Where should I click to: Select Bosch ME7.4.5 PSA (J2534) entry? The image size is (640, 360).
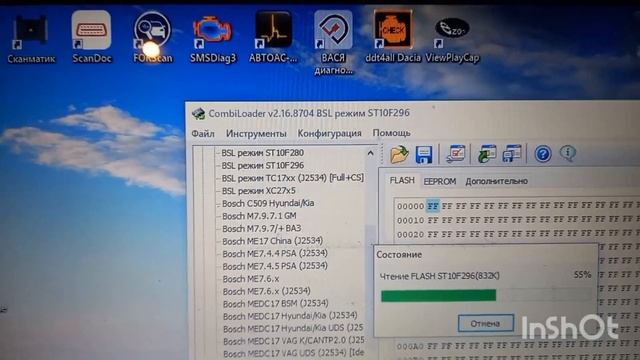[x=275, y=266]
